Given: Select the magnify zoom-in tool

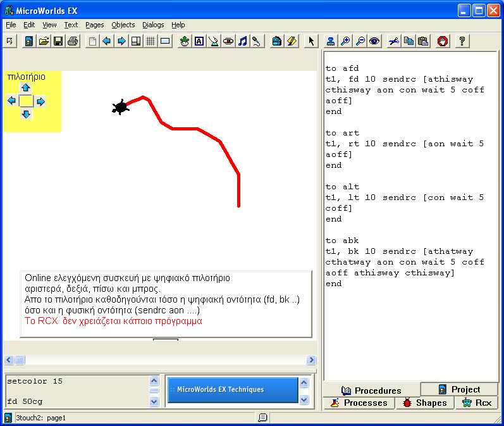Looking at the screenshot, I should click(x=345, y=41).
